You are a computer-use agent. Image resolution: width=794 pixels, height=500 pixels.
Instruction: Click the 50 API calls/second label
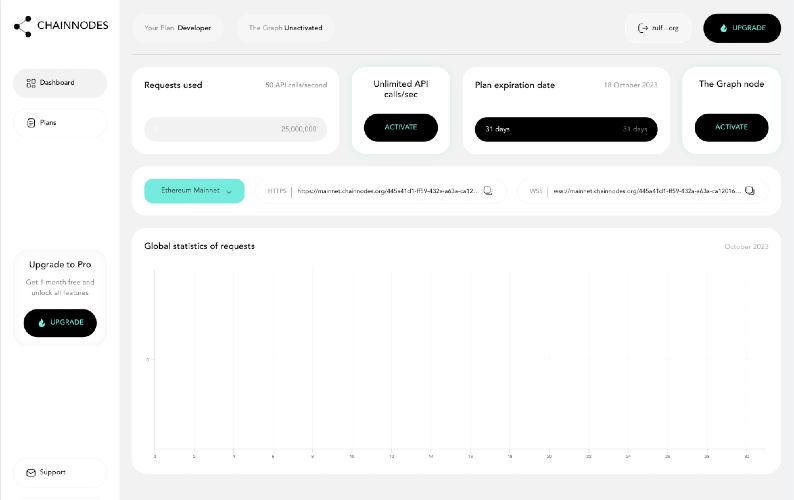(296, 85)
